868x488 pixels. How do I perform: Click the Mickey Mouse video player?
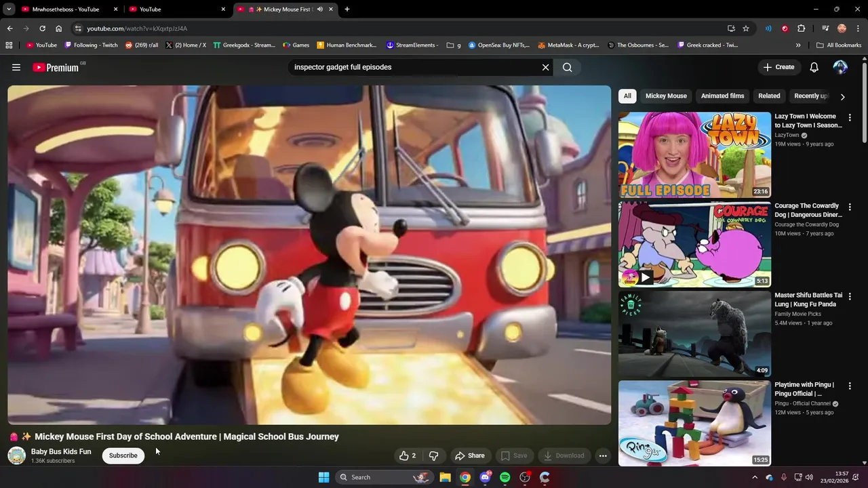[x=309, y=255]
